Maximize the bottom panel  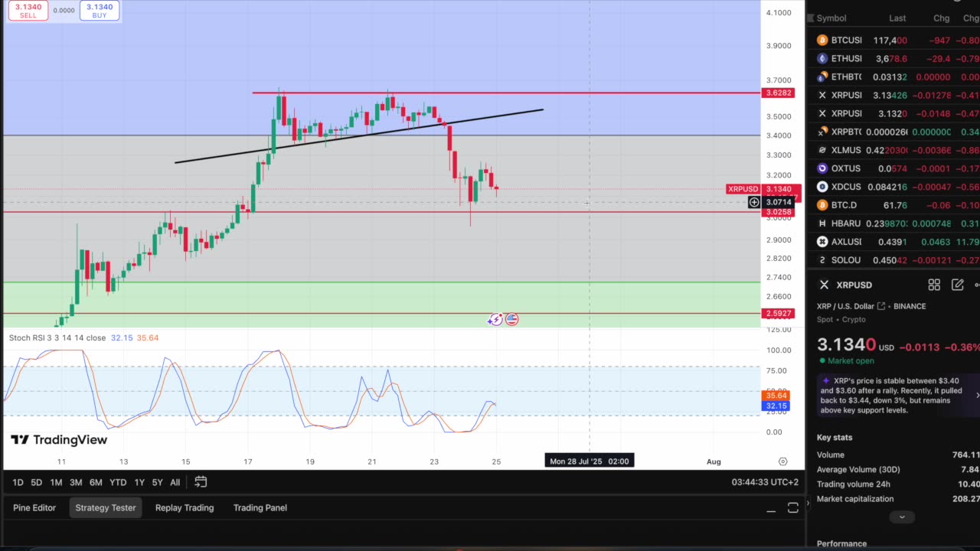pos(792,508)
